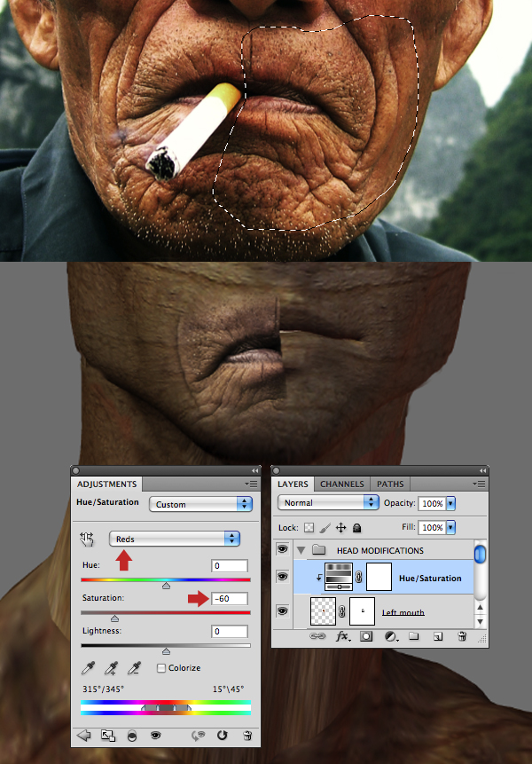Select the on-image targeted adjustment hand tool
Image resolution: width=532 pixels, height=764 pixels.
(x=87, y=539)
